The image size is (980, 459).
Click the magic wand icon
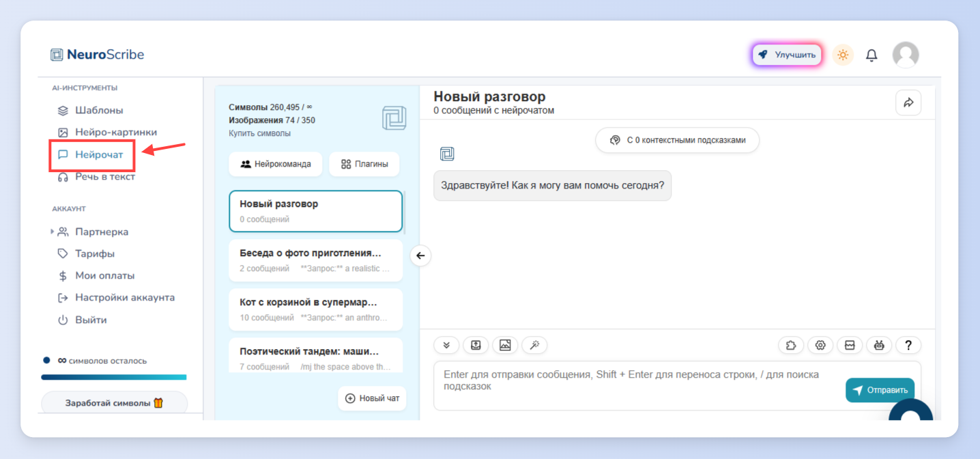[x=534, y=346]
